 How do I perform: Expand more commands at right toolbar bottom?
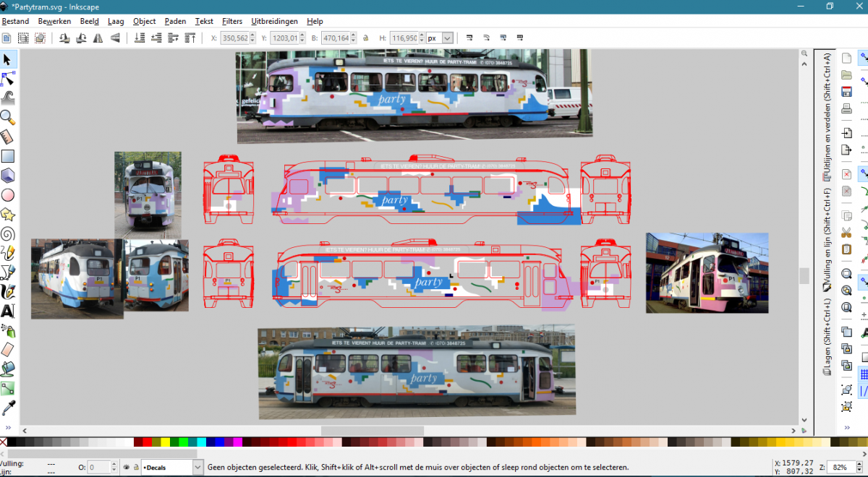tap(846, 427)
